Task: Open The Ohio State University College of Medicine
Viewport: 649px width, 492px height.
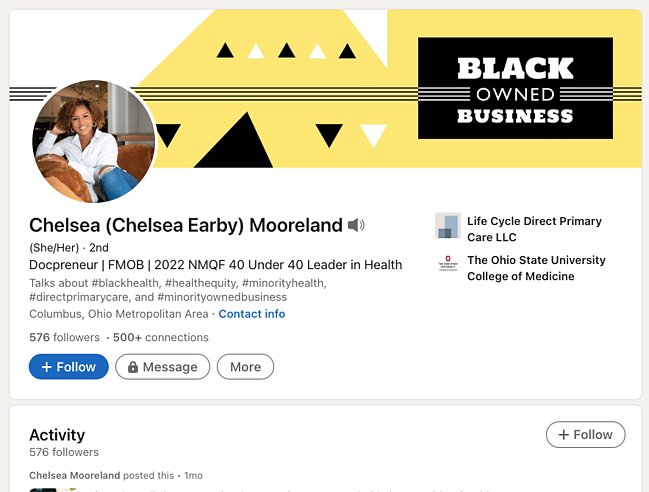Action: coord(536,268)
